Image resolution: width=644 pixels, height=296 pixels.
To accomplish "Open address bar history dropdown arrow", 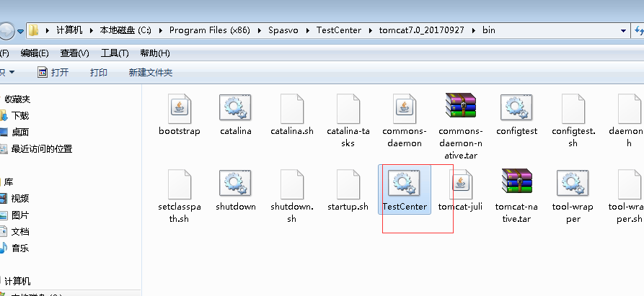I will (623, 31).
